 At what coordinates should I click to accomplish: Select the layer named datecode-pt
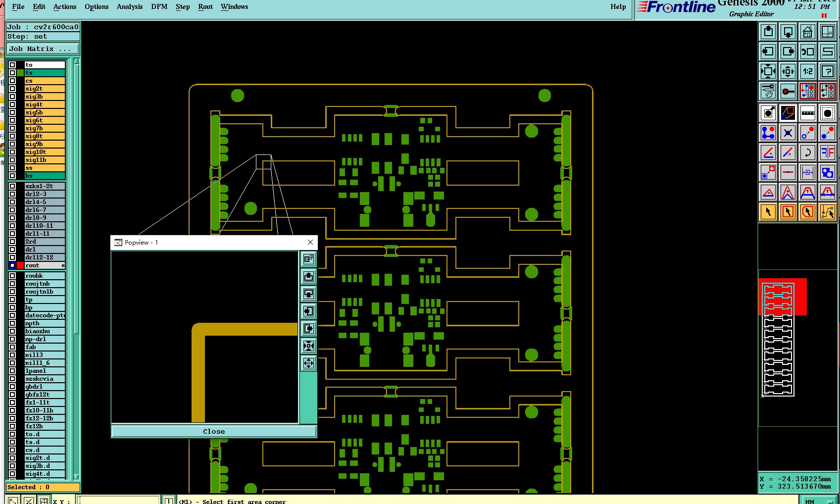(x=45, y=315)
